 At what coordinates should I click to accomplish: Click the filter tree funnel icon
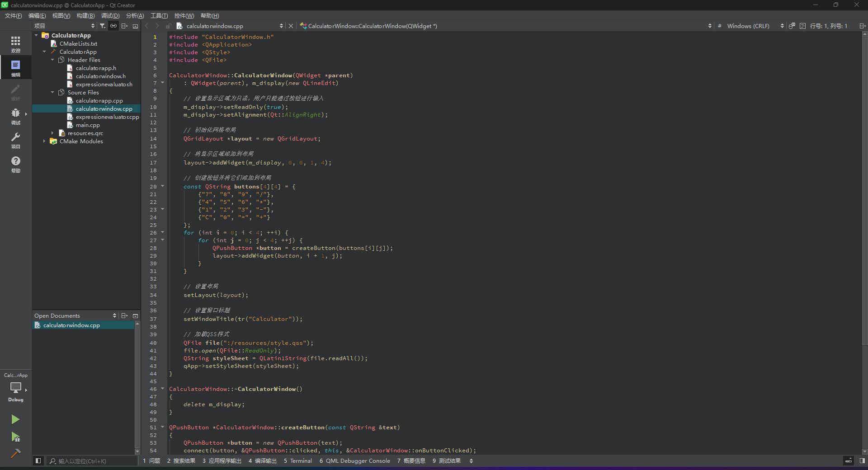point(103,26)
